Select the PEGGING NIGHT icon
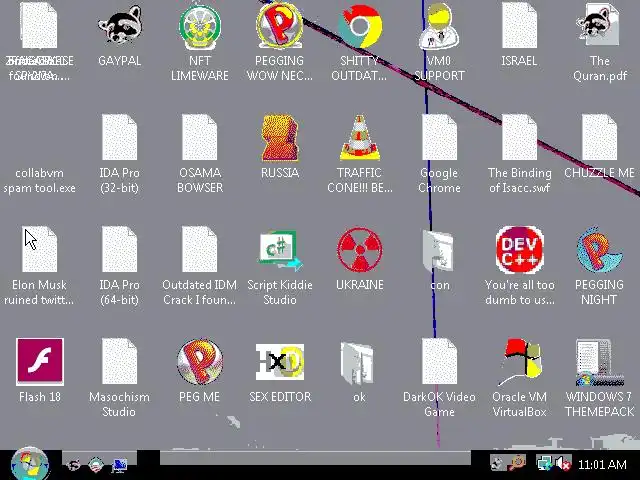Viewport: 640px width, 480px height. [x=599, y=249]
